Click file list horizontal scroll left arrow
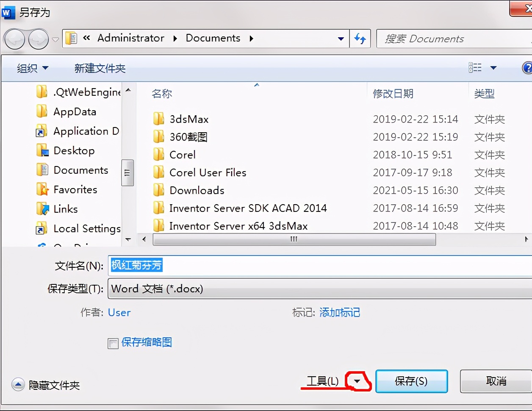532x411 pixels. [x=144, y=239]
